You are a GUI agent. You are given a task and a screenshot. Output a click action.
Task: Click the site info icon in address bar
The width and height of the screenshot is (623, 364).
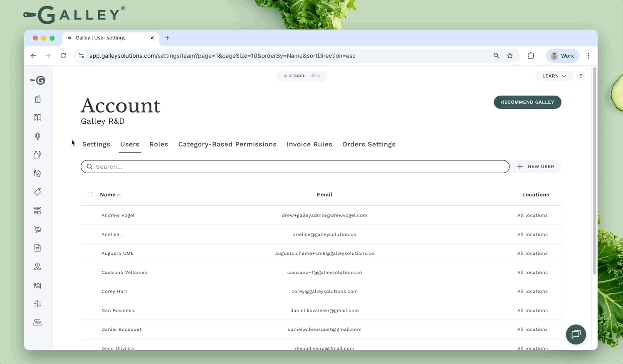[81, 56]
